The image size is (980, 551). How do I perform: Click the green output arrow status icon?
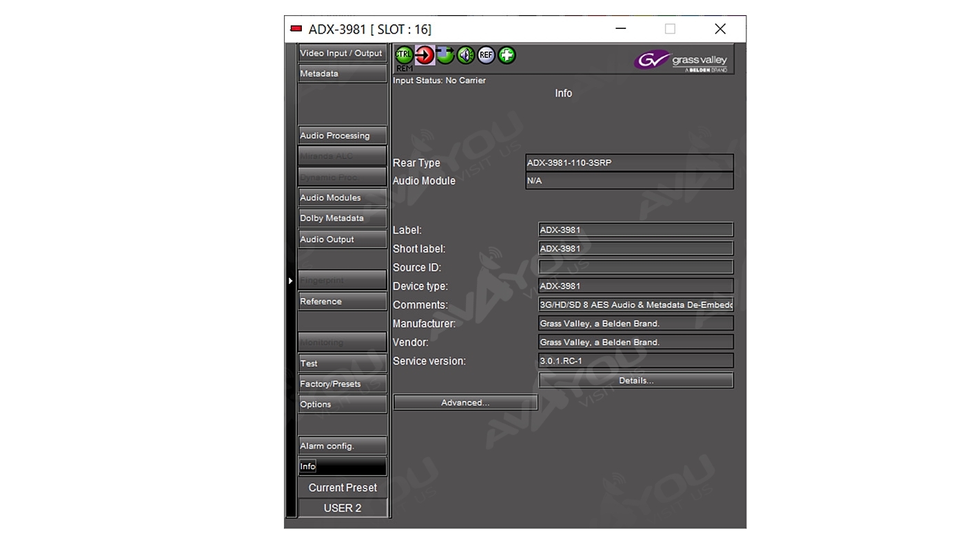[445, 55]
